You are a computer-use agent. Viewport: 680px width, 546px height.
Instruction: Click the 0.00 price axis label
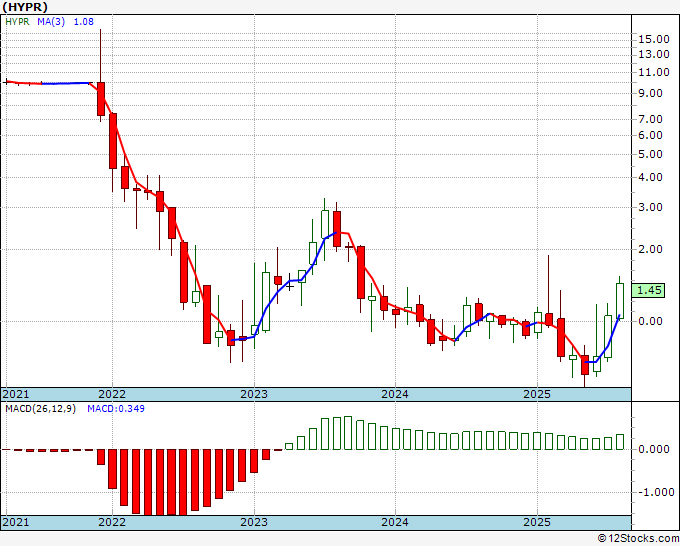(x=651, y=321)
